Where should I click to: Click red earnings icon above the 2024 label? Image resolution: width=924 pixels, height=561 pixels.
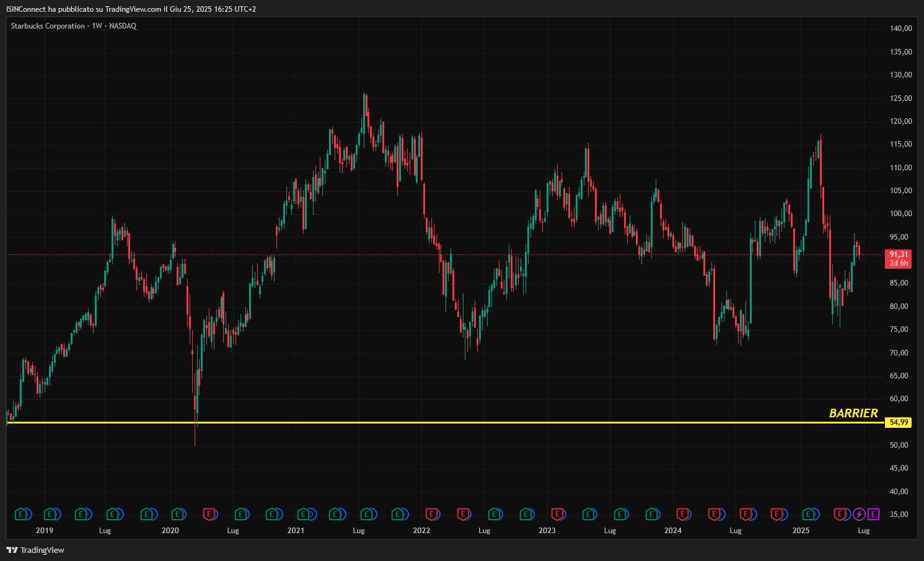[682, 514]
